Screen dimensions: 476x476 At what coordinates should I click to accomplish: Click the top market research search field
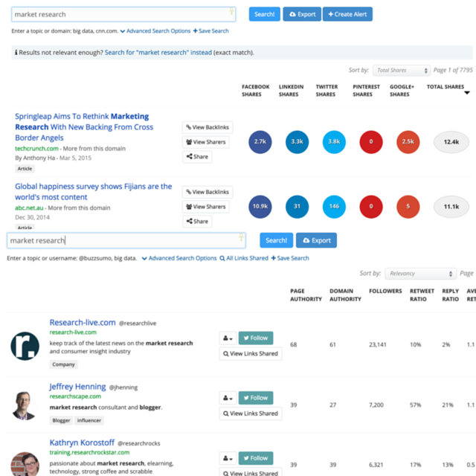click(123, 14)
